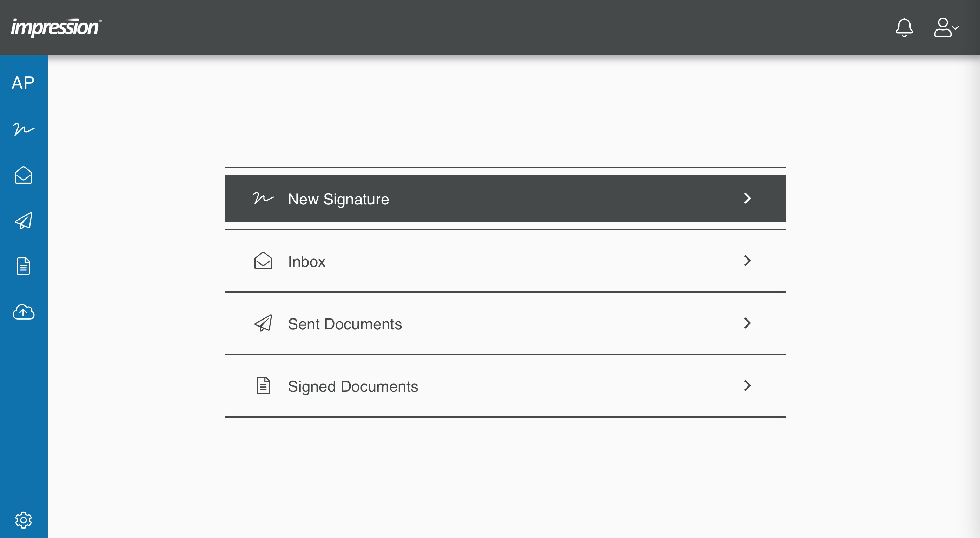Open the inbox from sidebar icon
Screen dimensions: 980x538
point(23,175)
